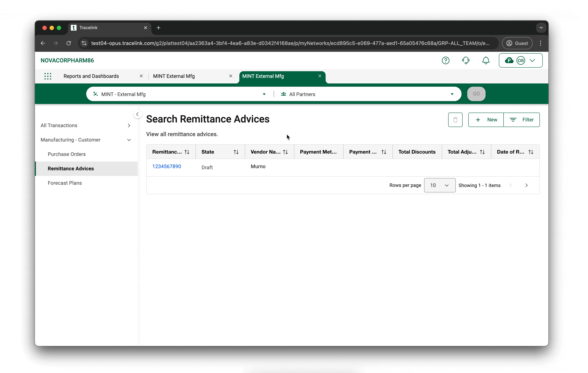
Task: Open remittance advice 1234567890 link
Action: 167,167
